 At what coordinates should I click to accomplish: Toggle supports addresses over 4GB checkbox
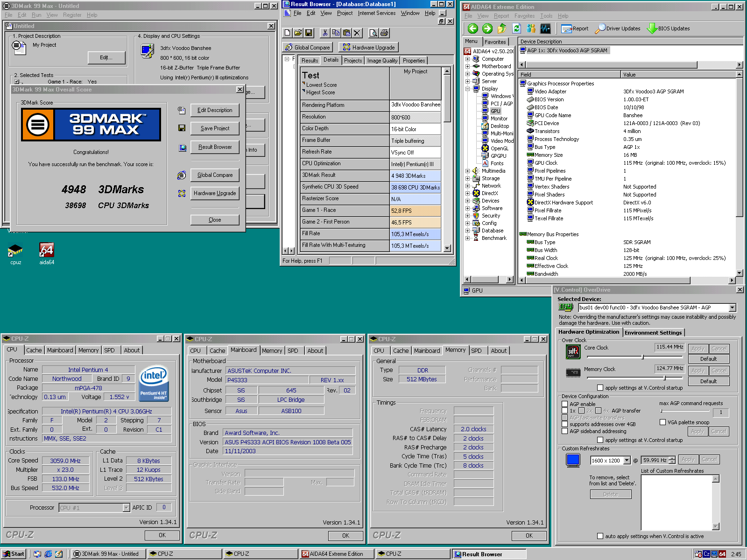[565, 424]
